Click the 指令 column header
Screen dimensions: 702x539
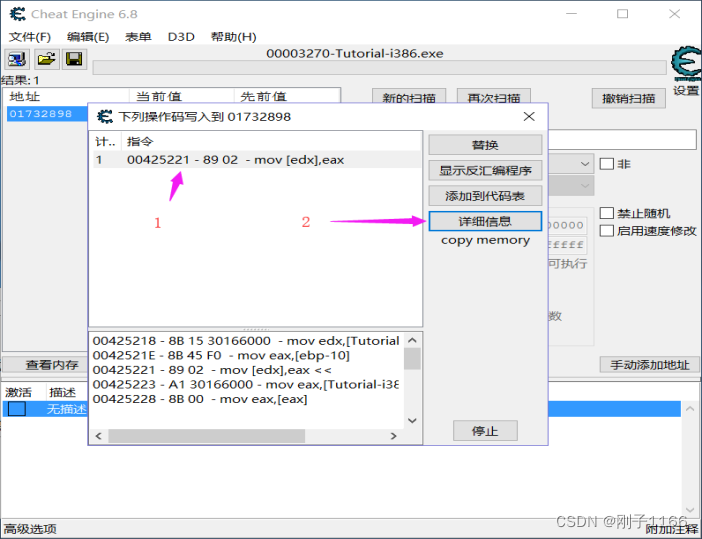pos(271,142)
